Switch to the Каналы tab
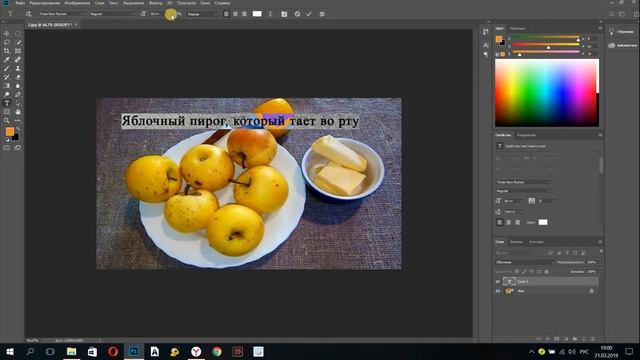This screenshot has height=360, width=640. click(516, 242)
